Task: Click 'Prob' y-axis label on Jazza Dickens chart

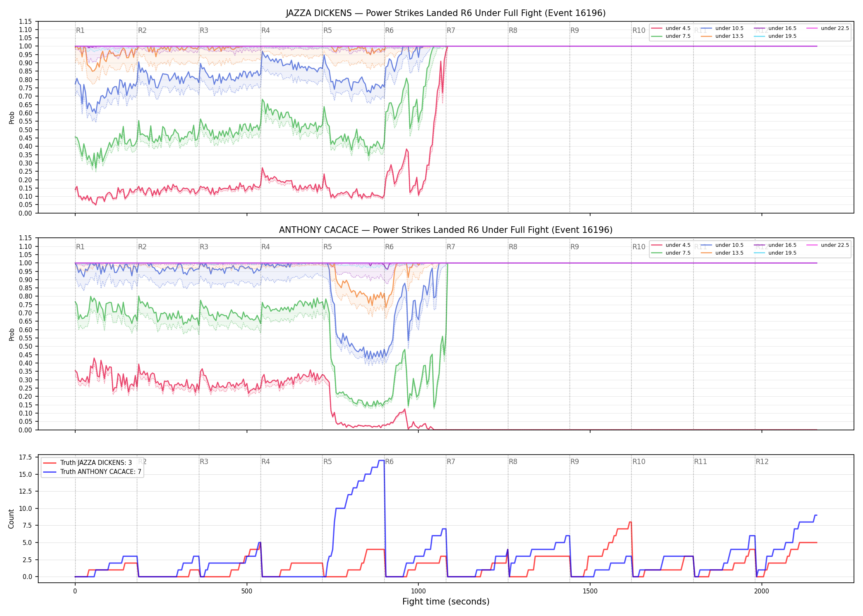Action: pos(12,117)
